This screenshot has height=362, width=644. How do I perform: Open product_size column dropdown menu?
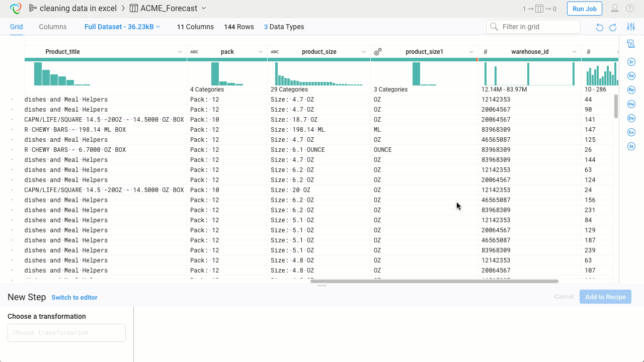coord(364,52)
